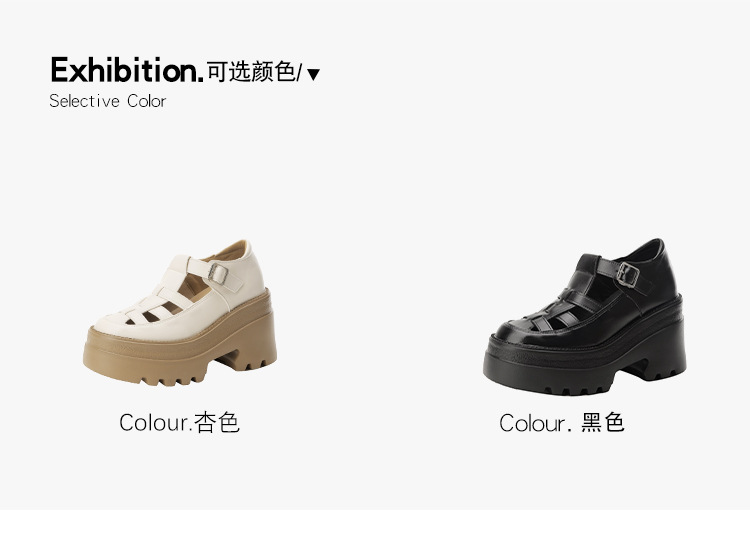The width and height of the screenshot is (750, 533).
Task: Click the silver buckle on black shoe
Action: [x=628, y=275]
